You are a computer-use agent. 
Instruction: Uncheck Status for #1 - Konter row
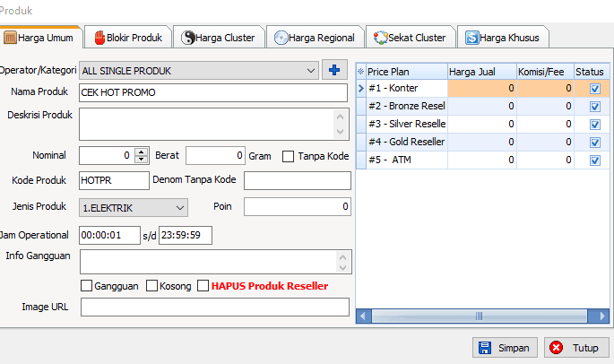point(594,89)
